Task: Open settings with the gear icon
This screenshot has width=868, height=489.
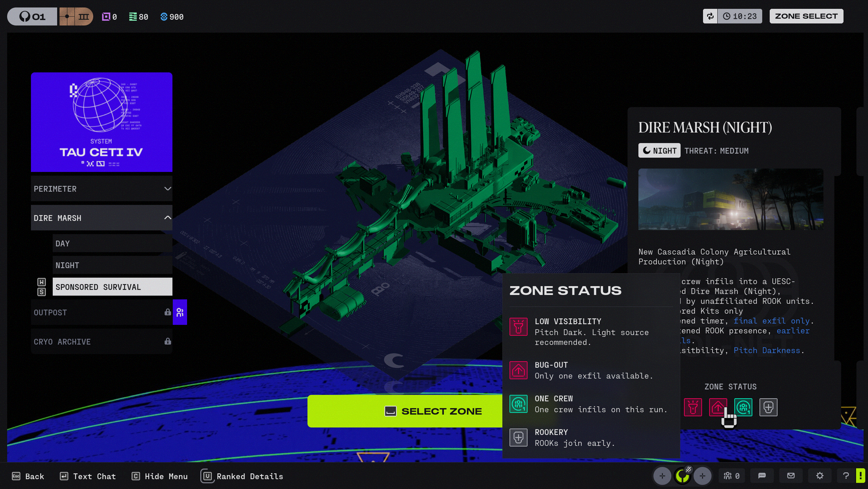Action: pos(820,476)
